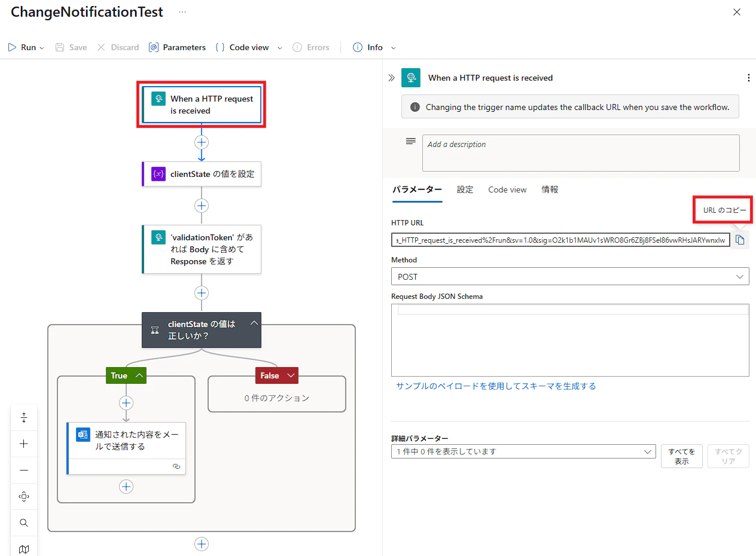Image resolution: width=756 pixels, height=556 pixels.
Task: Copy the HTTP URL with the copy icon
Action: click(x=740, y=240)
